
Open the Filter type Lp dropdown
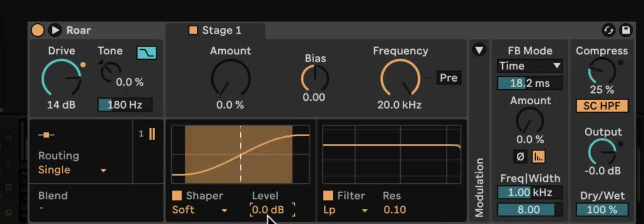tap(345, 210)
